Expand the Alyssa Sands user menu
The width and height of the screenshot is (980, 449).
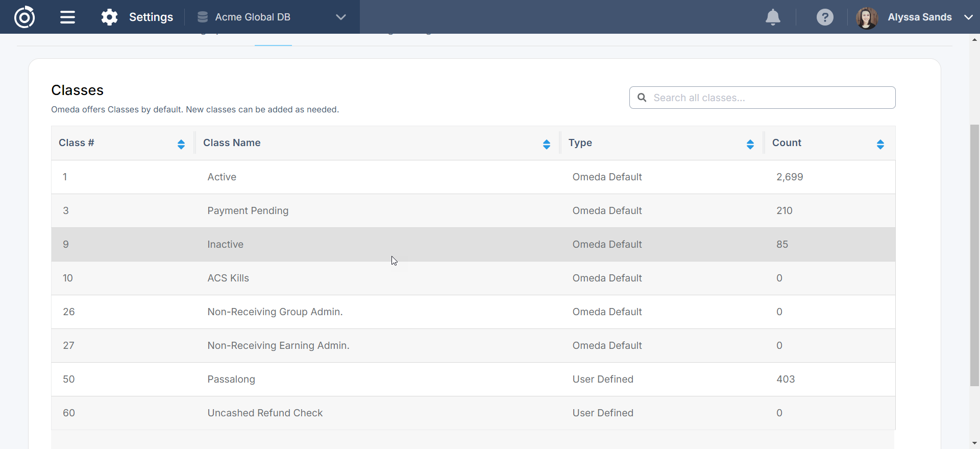[968, 17]
